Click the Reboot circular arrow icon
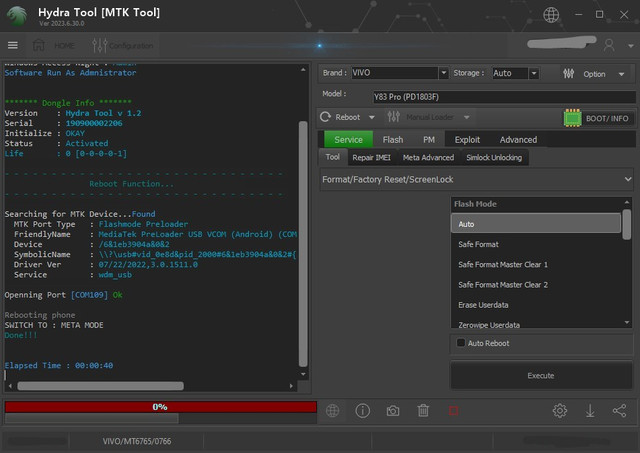Image resolution: width=640 pixels, height=453 pixels. pyautogui.click(x=325, y=117)
